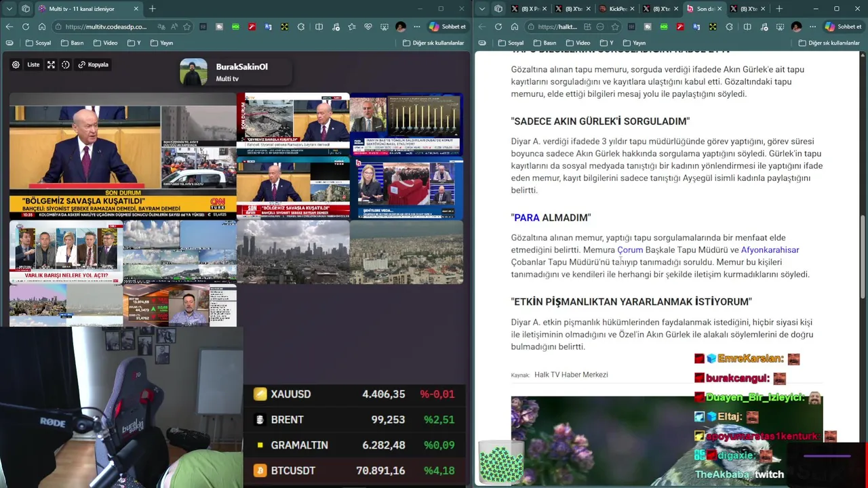Click the Kopyala link button
Screen dimensions: 868x488
(x=94, y=64)
